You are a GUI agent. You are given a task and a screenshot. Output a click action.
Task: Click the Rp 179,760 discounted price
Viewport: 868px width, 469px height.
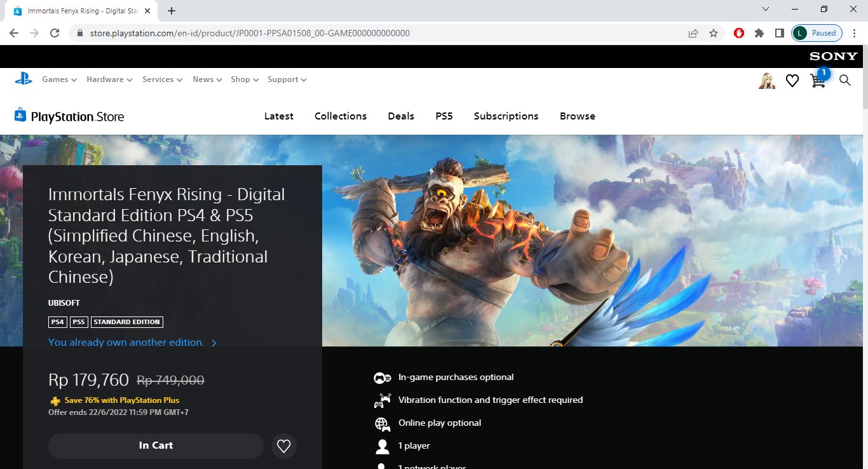coord(88,380)
